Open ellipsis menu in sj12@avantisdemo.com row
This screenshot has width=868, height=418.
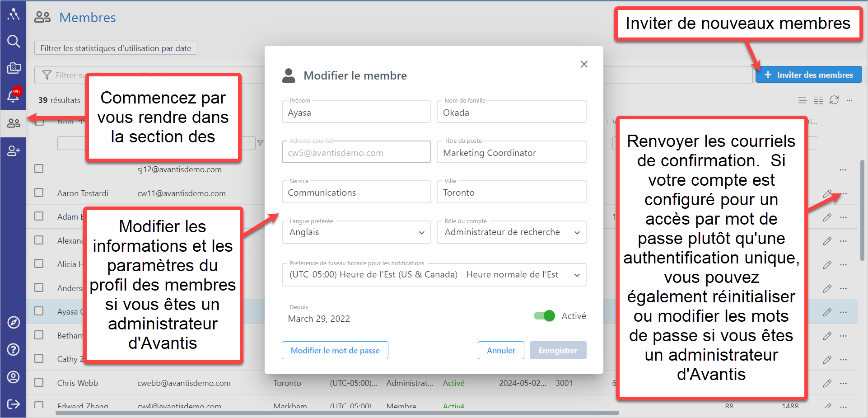click(843, 170)
